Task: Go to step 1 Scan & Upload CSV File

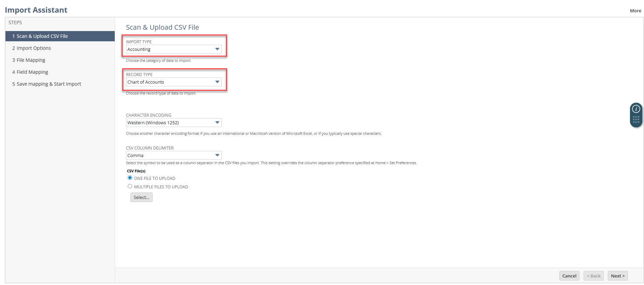Action: (42, 36)
